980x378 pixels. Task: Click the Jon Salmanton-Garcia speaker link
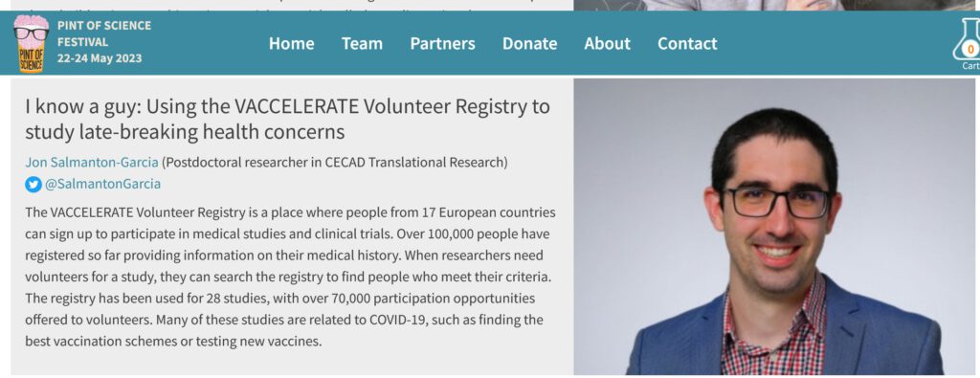(x=92, y=163)
